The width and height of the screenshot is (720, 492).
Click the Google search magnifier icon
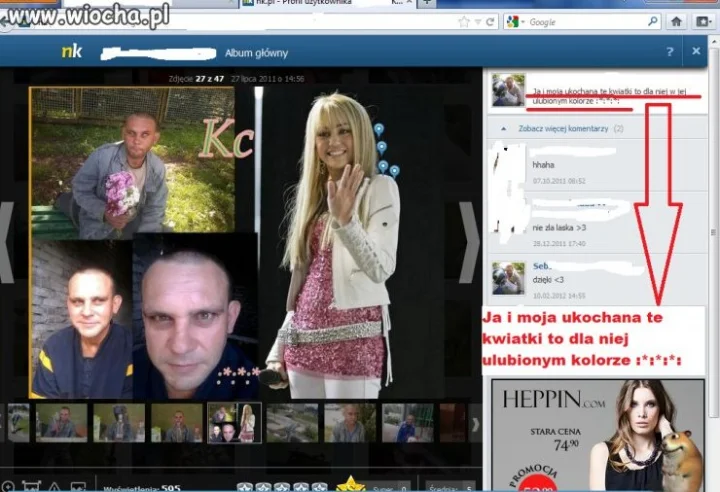pos(652,21)
